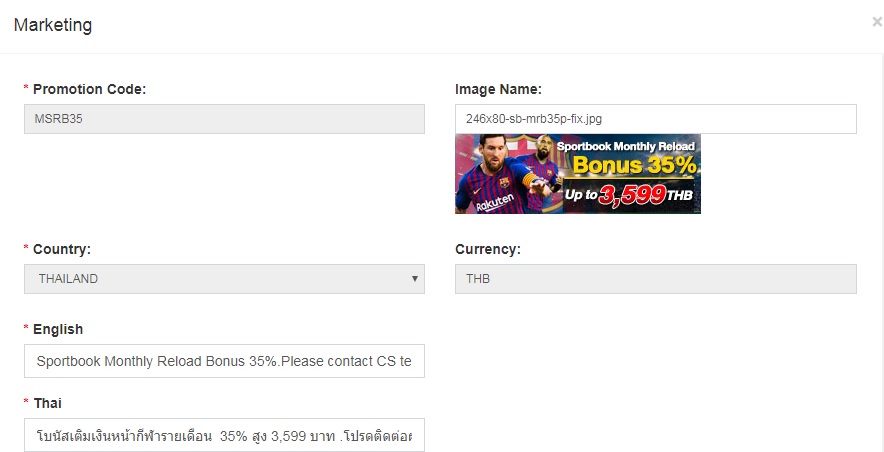This screenshot has height=452, width=884.
Task: Click the Sportbook Monthly Reload banner thumbnail
Action: click(x=578, y=174)
